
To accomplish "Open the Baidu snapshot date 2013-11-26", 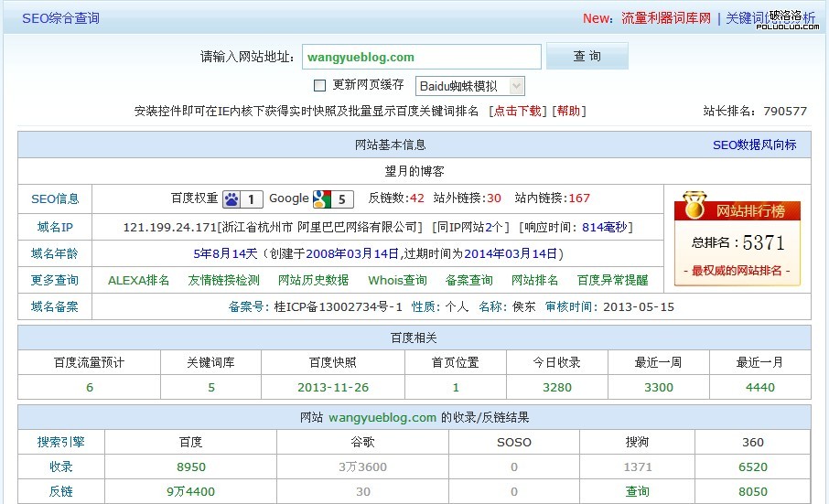I will coord(333,387).
